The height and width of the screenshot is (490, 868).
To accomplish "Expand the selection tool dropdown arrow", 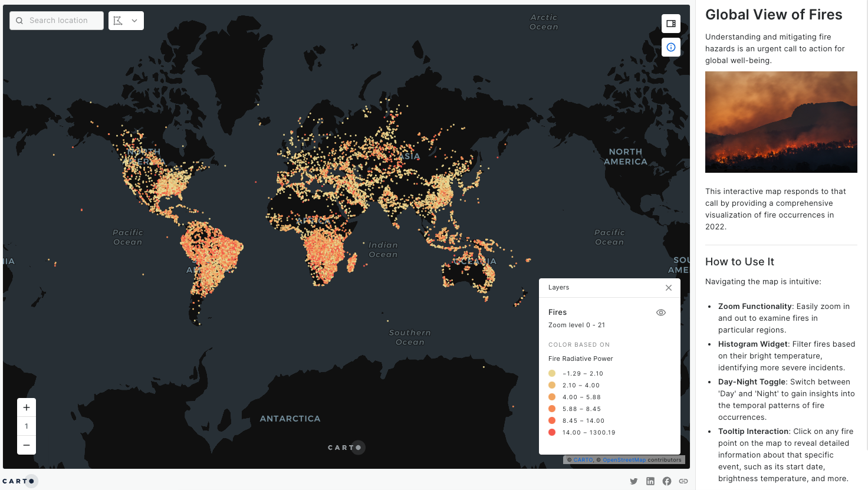I will coord(134,21).
